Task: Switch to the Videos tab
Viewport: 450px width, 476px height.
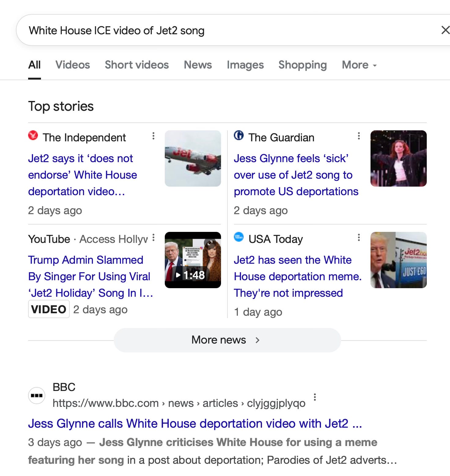Action: [x=73, y=65]
